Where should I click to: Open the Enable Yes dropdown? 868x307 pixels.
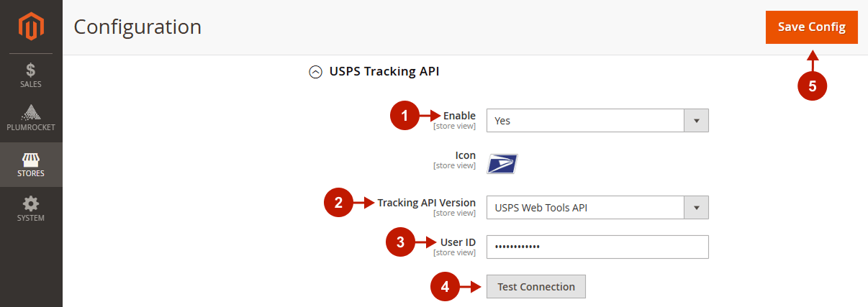(597, 121)
